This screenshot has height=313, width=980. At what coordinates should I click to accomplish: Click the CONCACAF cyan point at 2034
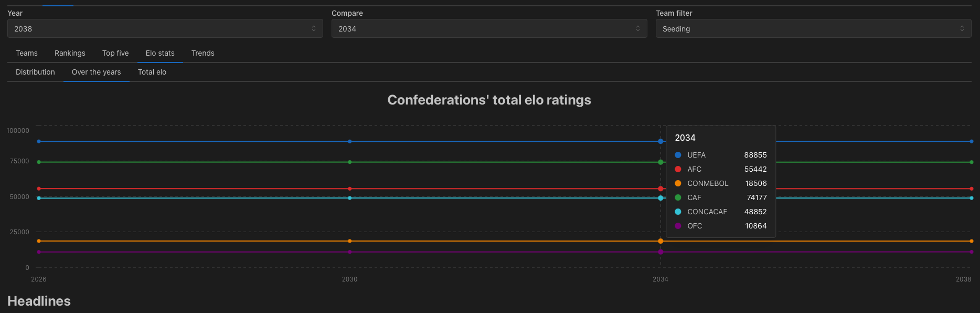(x=661, y=198)
